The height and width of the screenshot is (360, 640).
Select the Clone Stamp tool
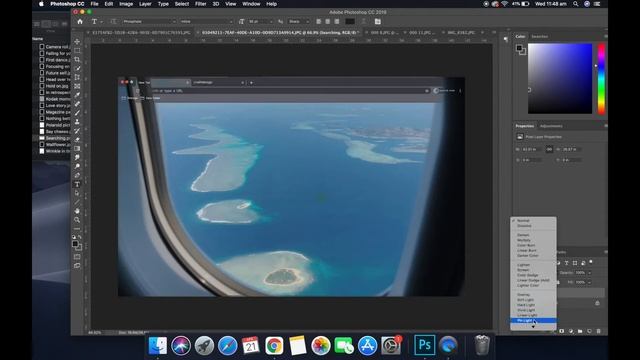[77, 122]
